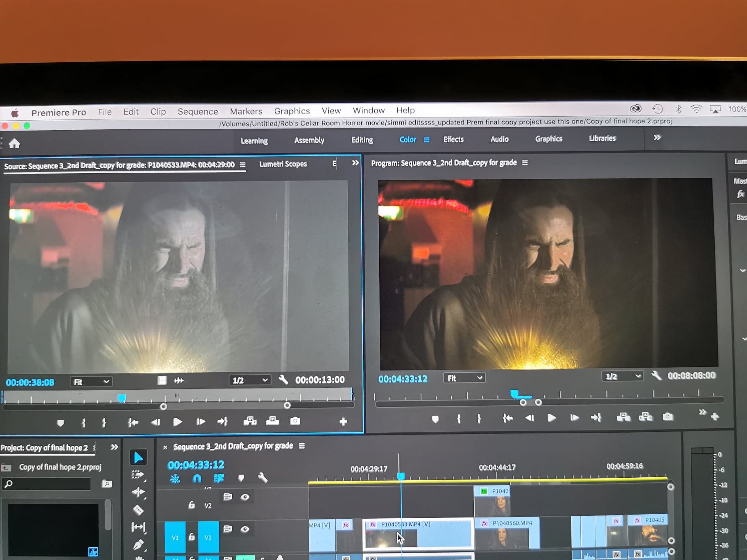Open Program monitor settings wrench
The image size is (747, 560).
pos(656,375)
